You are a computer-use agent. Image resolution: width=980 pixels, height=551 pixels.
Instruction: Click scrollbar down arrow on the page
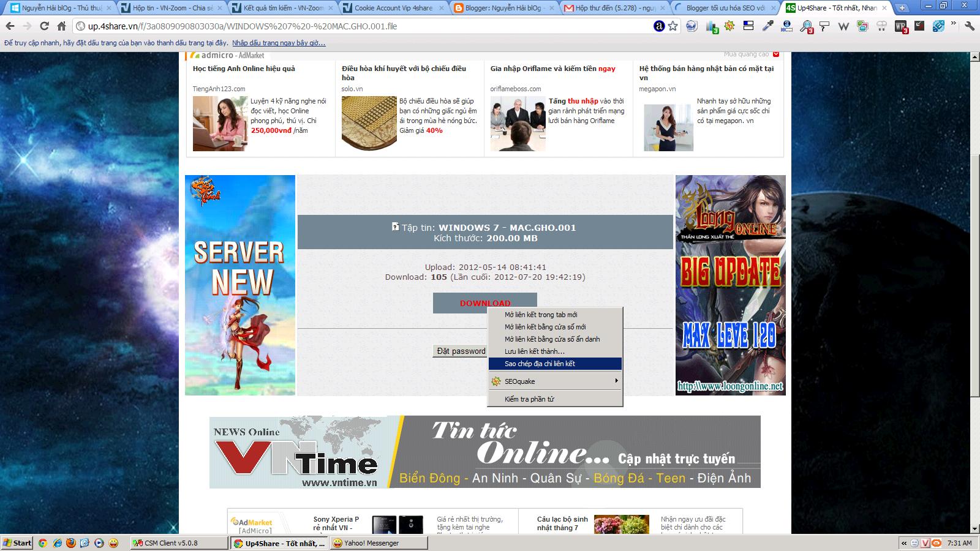[x=974, y=529]
